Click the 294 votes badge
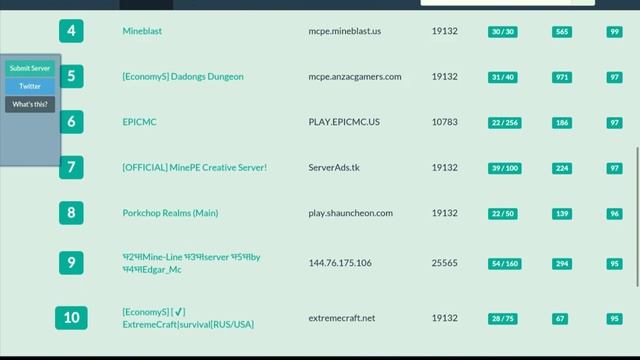The width and height of the screenshot is (640, 360). tap(562, 264)
